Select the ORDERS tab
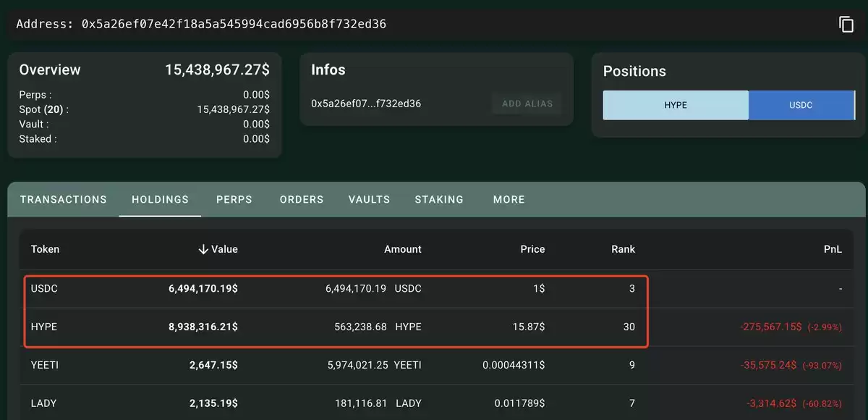This screenshot has width=868, height=420. coord(302,199)
